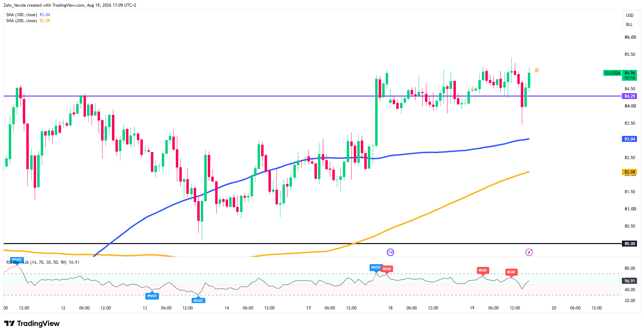The height and width of the screenshot is (334, 644).
Task: Click the 20.00 RSI axis tick
Action: 630,301
